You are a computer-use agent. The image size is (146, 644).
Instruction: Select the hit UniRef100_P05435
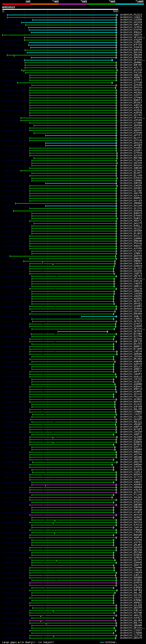coord(131,47)
